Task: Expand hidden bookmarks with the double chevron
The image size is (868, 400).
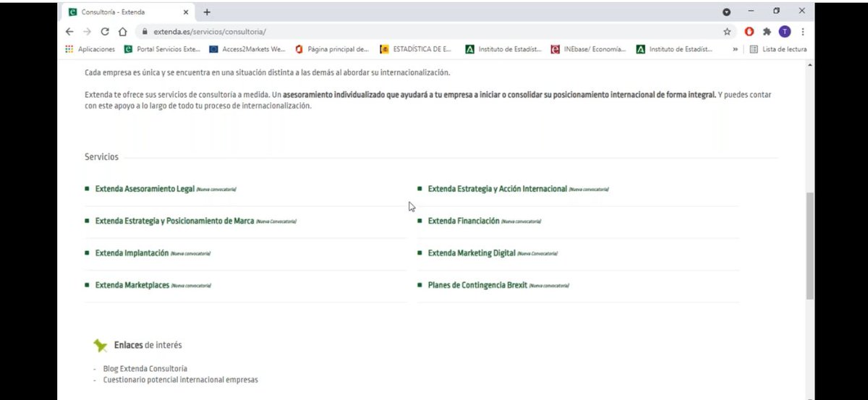Action: click(x=736, y=49)
